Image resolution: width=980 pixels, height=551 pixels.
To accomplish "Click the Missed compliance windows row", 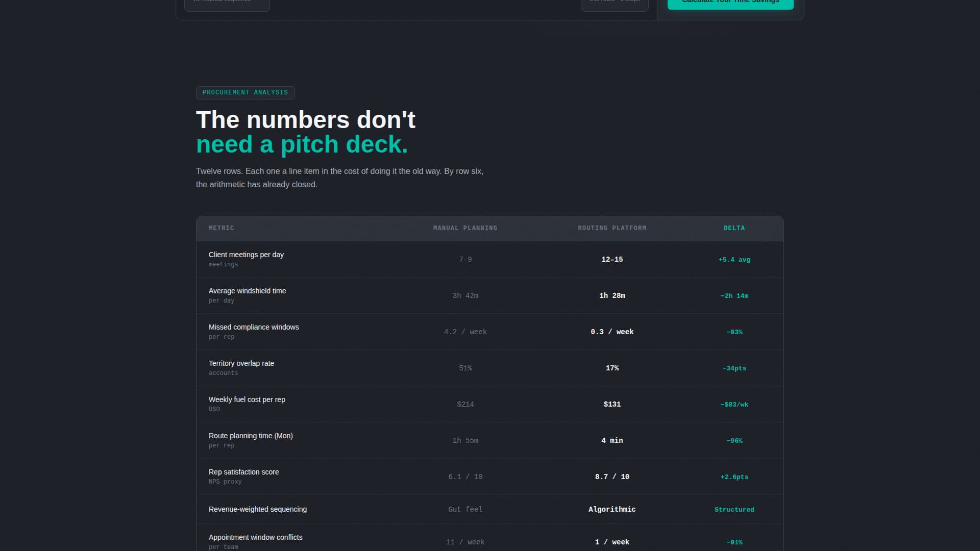I will [x=490, y=332].
